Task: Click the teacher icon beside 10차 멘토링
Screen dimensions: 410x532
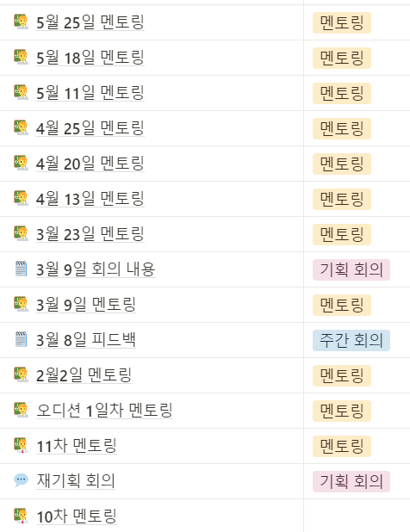Action: (x=21, y=516)
